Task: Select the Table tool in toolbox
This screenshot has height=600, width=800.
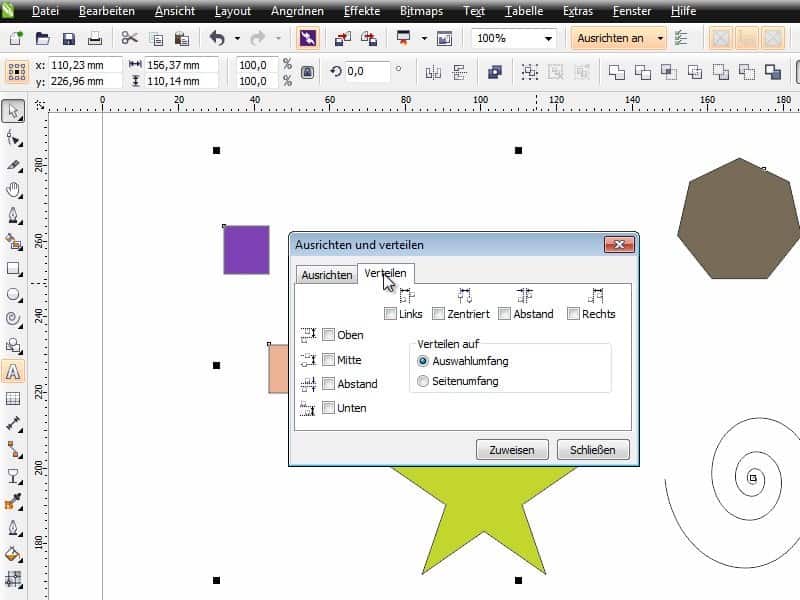Action: (14, 398)
